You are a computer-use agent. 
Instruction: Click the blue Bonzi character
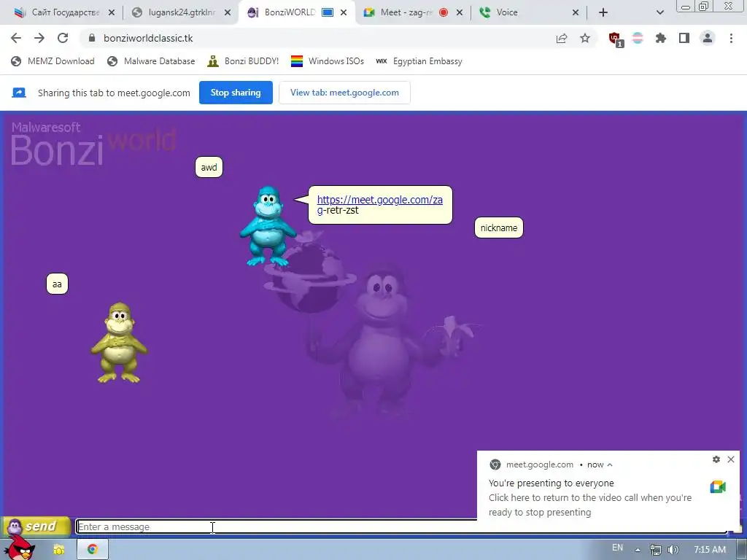(267, 226)
